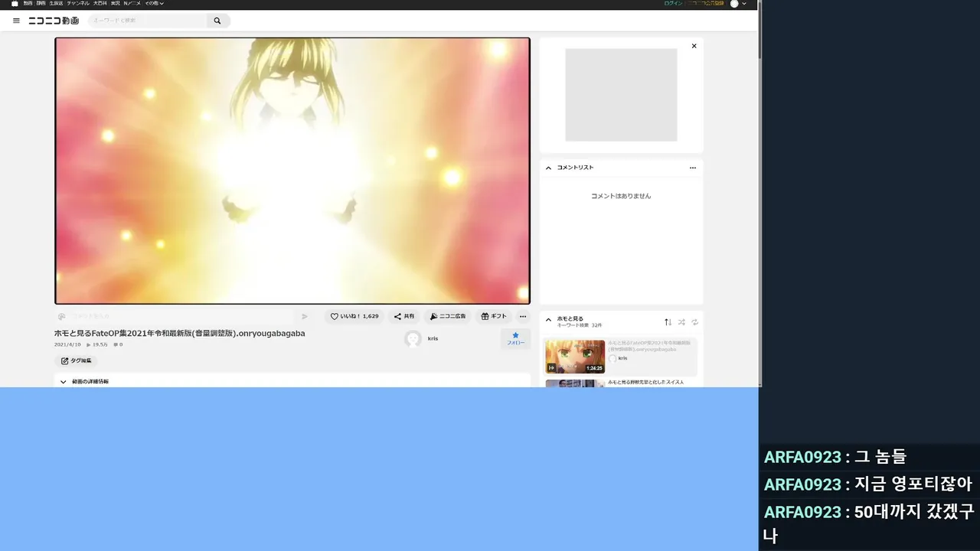This screenshot has height=551, width=980.
Task: Open チャンネル in the top navigation
Action: pyautogui.click(x=78, y=4)
